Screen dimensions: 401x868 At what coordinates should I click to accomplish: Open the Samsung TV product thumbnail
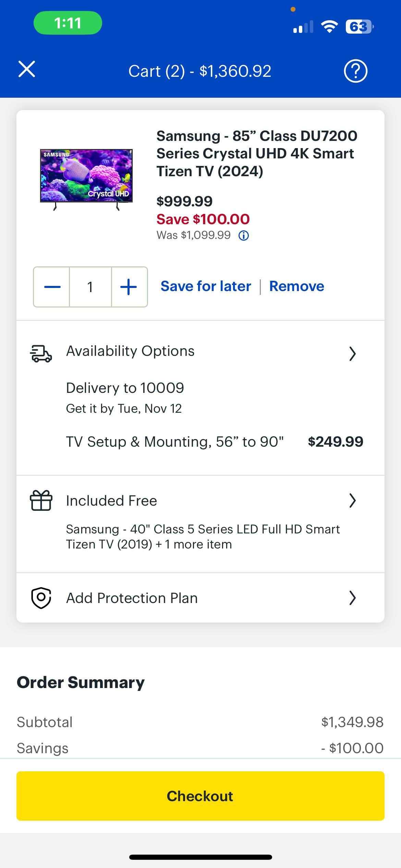click(86, 179)
